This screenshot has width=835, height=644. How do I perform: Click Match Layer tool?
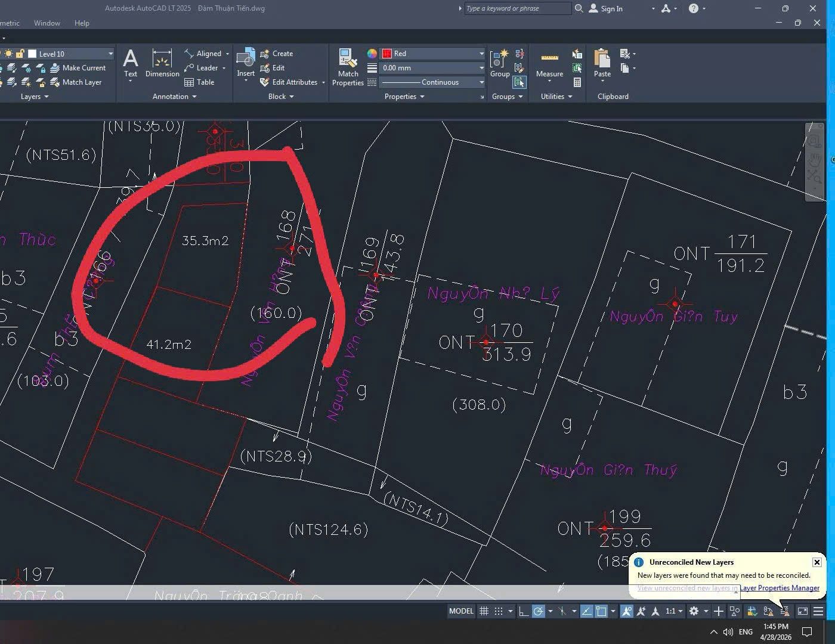tap(76, 82)
